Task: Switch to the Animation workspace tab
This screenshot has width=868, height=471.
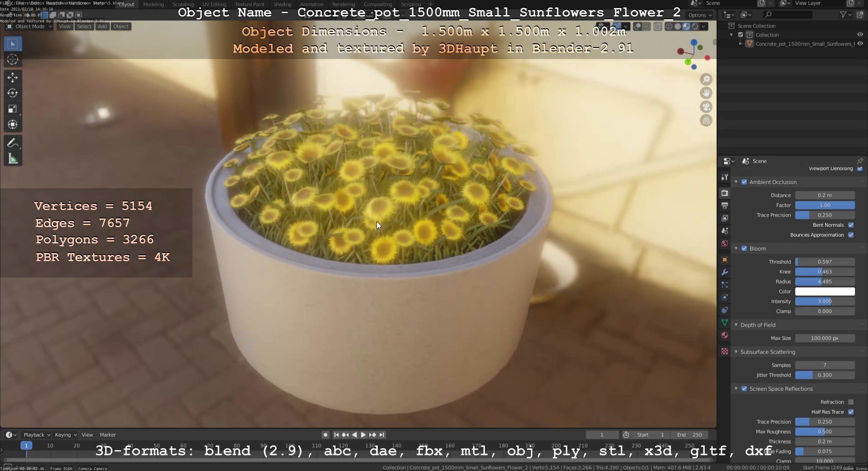Action: (311, 4)
